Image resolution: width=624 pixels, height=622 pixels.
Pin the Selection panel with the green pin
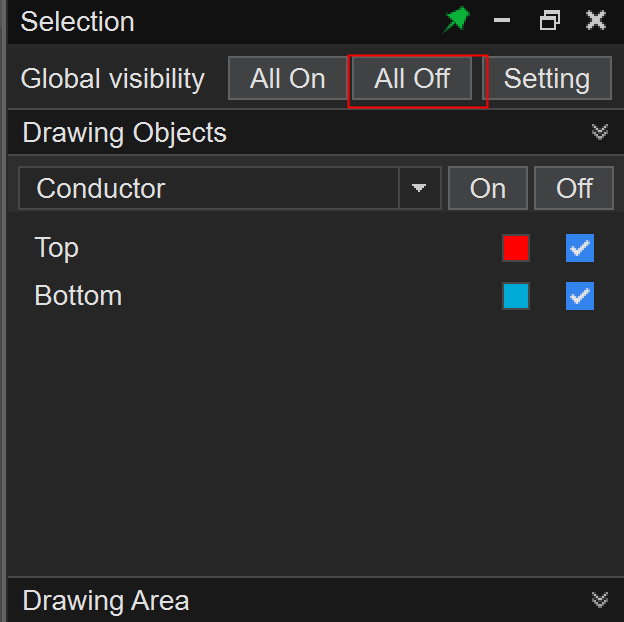457,21
